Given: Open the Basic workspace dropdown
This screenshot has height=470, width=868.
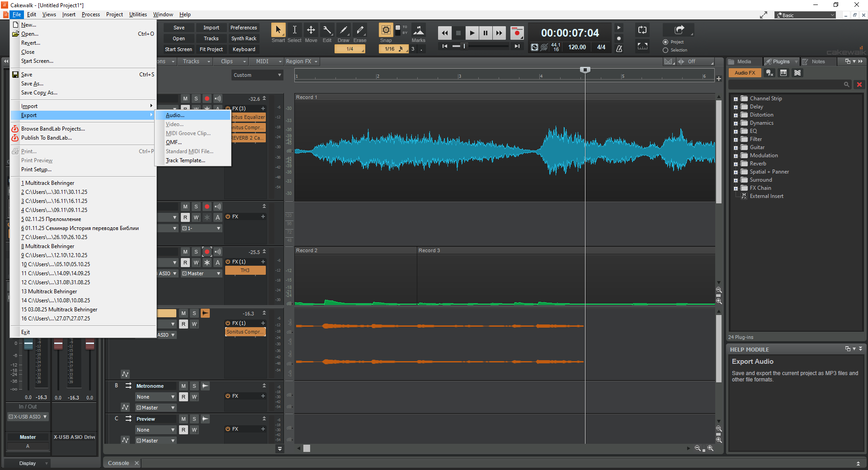Looking at the screenshot, I should tap(806, 15).
